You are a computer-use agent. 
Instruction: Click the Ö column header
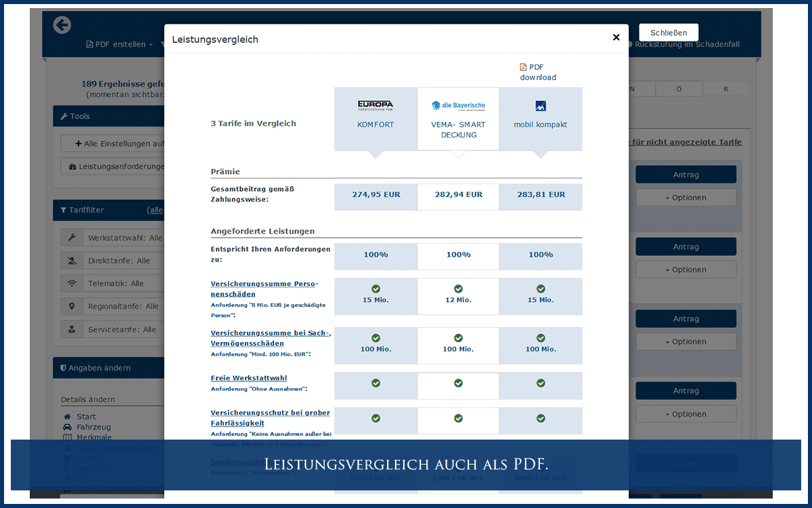pyautogui.click(x=679, y=88)
